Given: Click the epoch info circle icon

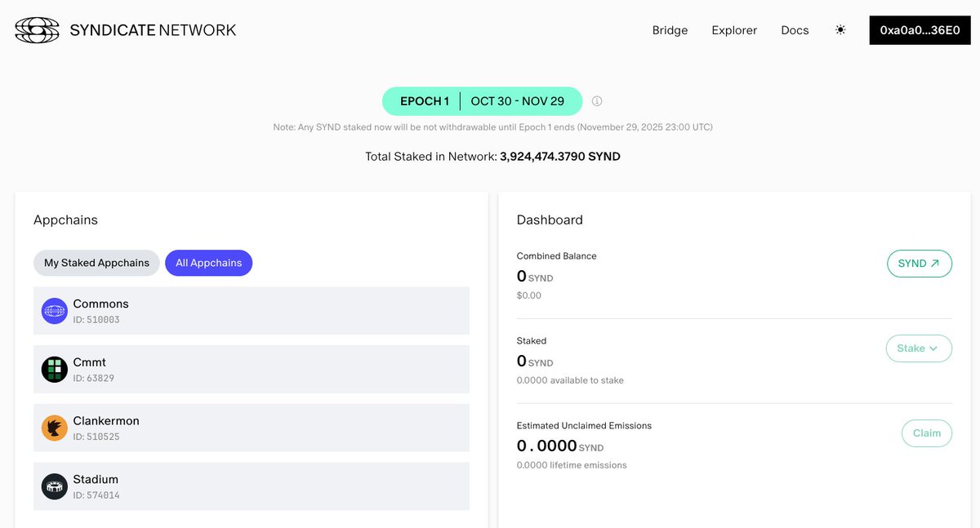Looking at the screenshot, I should pyautogui.click(x=597, y=101).
